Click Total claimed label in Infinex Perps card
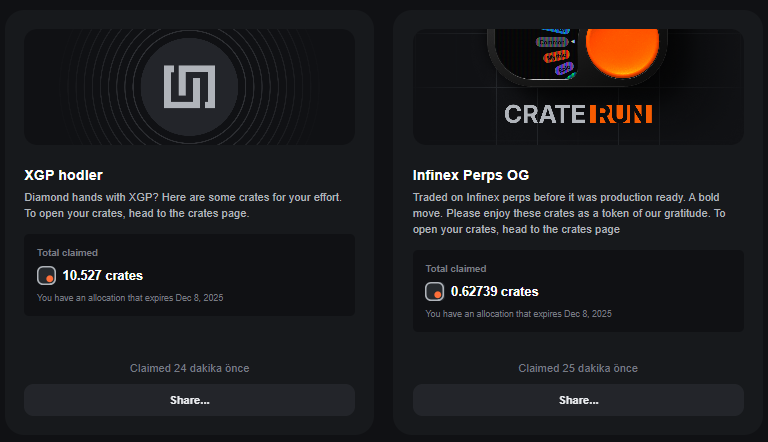Viewport: 768px width, 442px height. coord(456,269)
